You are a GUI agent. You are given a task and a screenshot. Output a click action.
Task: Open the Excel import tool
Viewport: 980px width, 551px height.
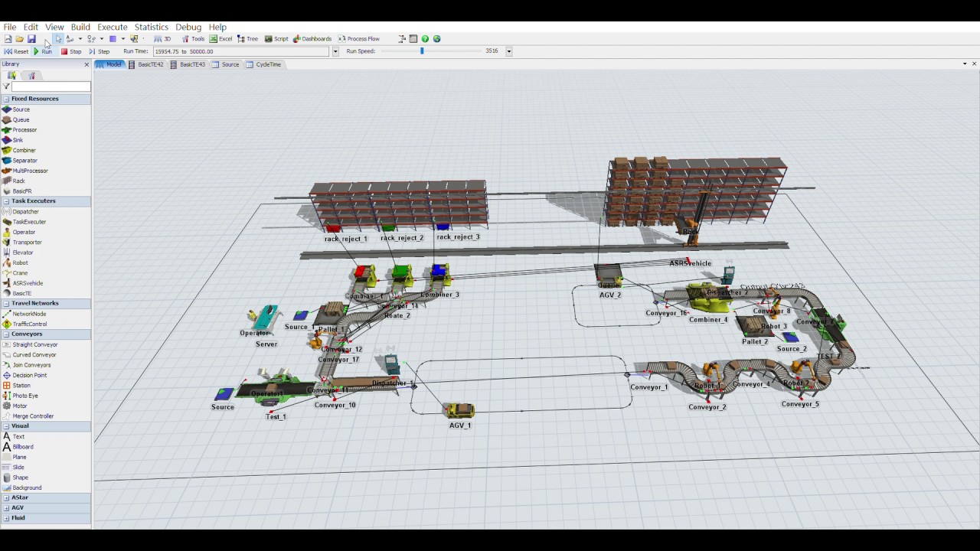(221, 39)
